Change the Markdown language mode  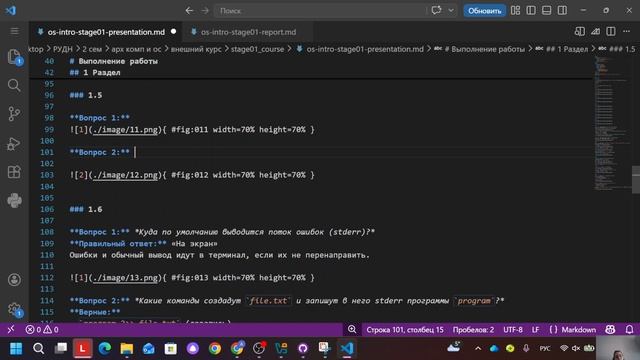578,329
